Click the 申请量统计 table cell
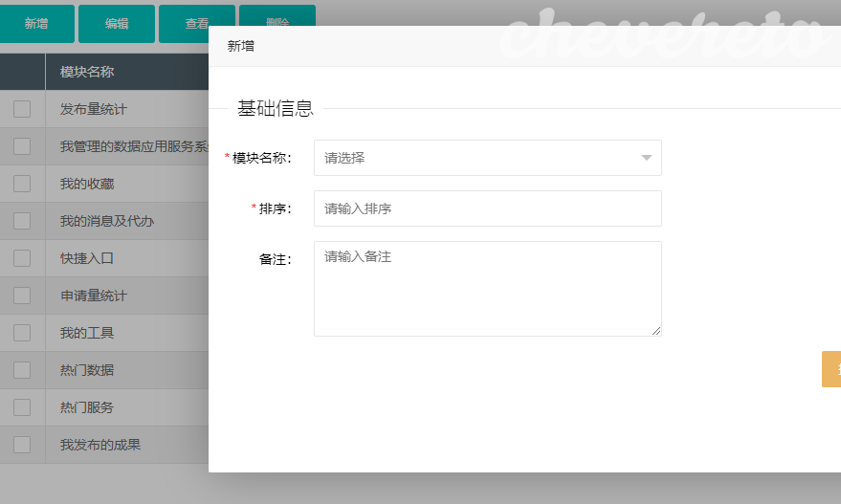The width and height of the screenshot is (841, 504). coord(127,296)
